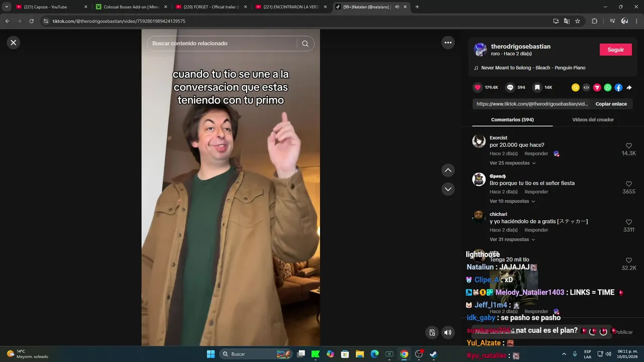Viewport: 644px width, 362px height.
Task: Open a new browser tab
Action: 417,7
